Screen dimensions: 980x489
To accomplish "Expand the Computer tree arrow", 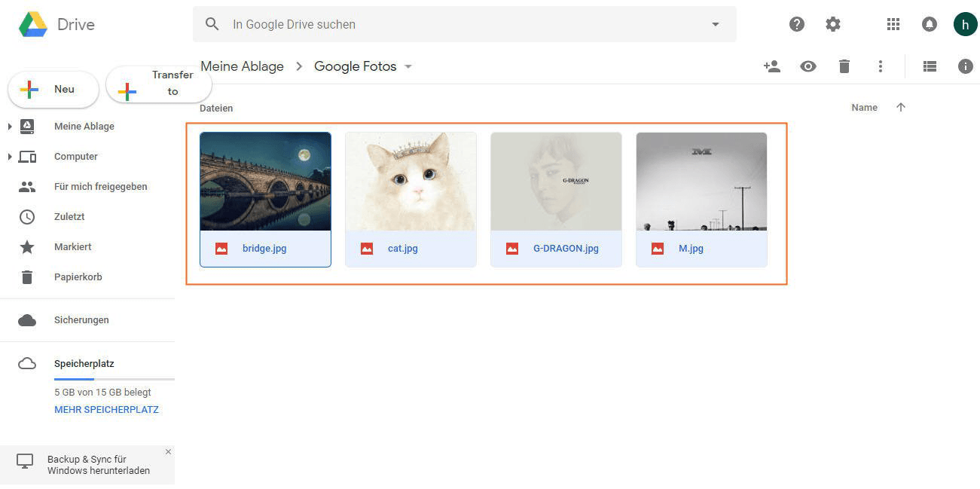I will pyautogui.click(x=10, y=157).
